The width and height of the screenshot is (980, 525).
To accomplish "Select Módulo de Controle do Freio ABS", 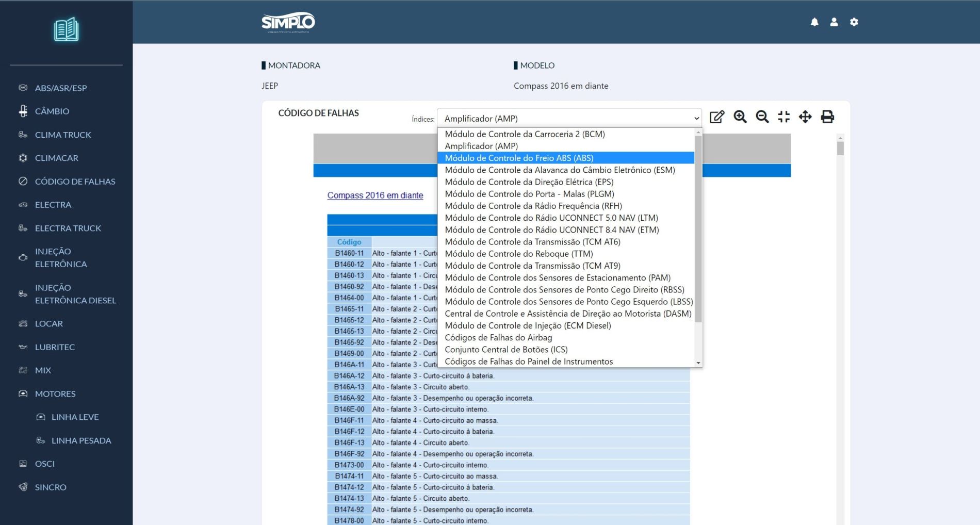I will click(519, 158).
